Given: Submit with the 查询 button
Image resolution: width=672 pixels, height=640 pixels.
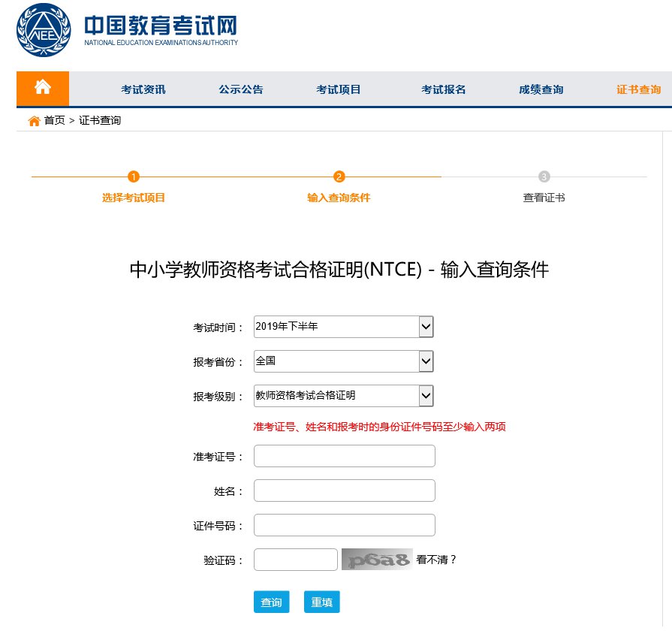Looking at the screenshot, I should click(271, 602).
